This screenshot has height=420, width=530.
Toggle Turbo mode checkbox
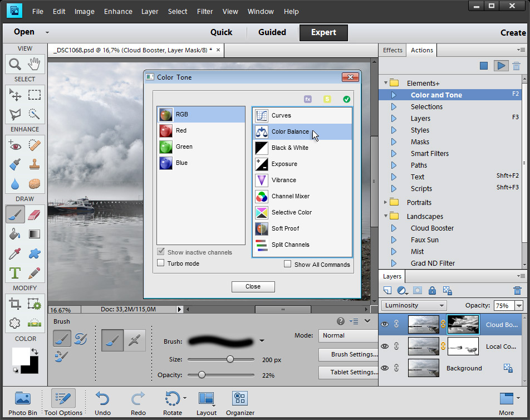click(x=161, y=263)
